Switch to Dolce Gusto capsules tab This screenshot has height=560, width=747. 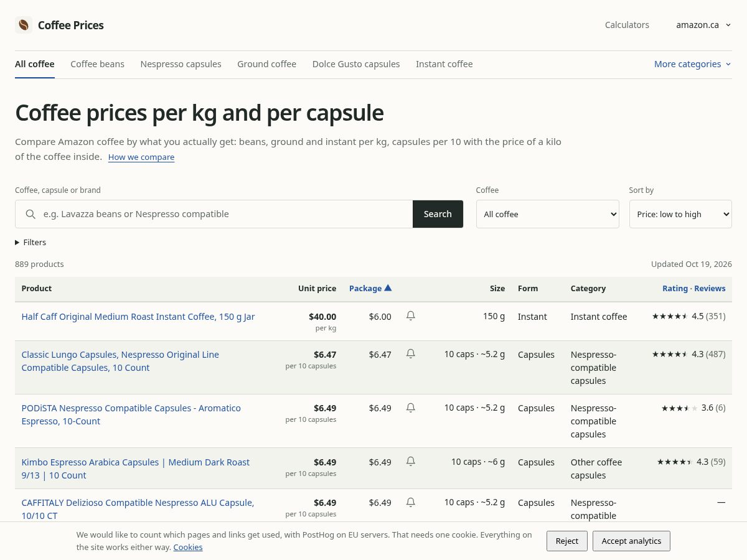coord(356,64)
